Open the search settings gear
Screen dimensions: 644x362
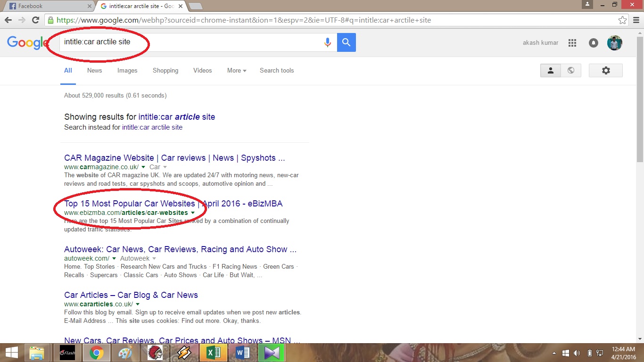pos(606,70)
